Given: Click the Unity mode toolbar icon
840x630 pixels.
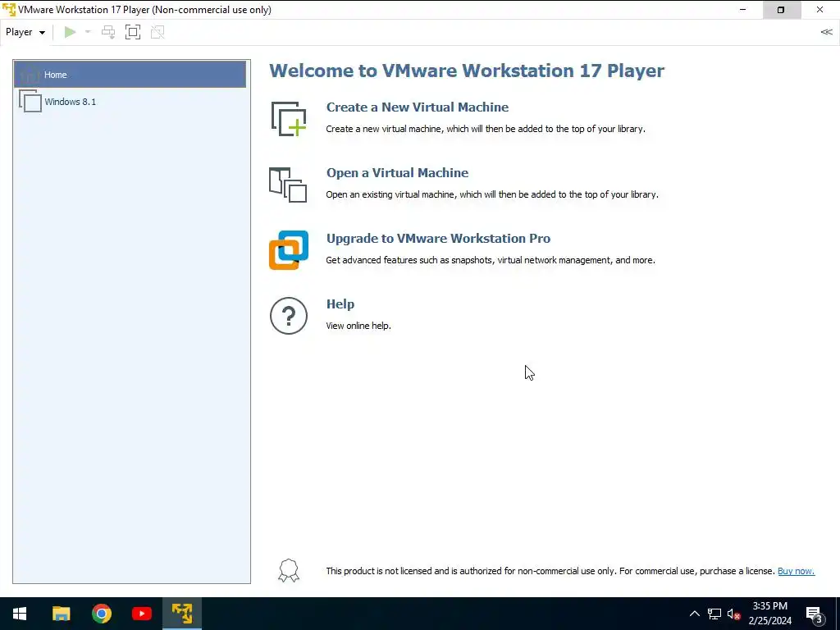Looking at the screenshot, I should point(157,32).
